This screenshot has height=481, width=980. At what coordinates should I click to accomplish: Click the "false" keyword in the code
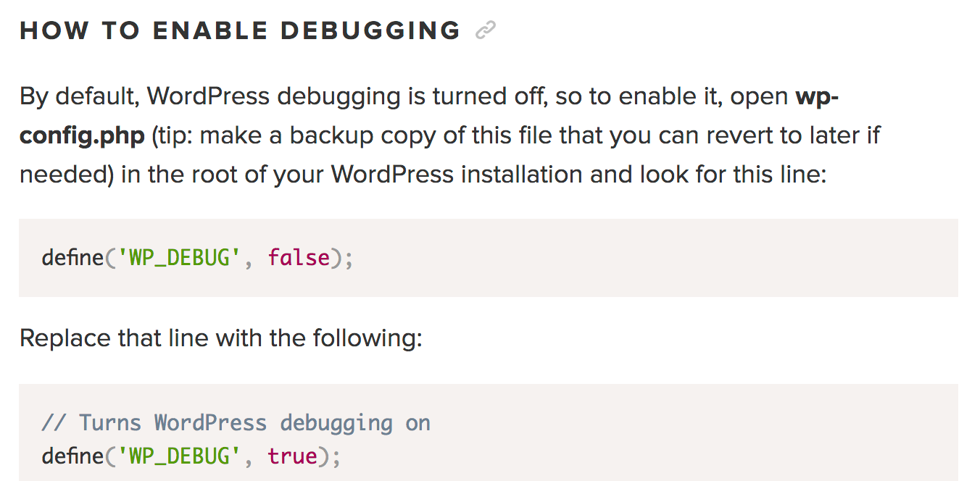(x=299, y=257)
